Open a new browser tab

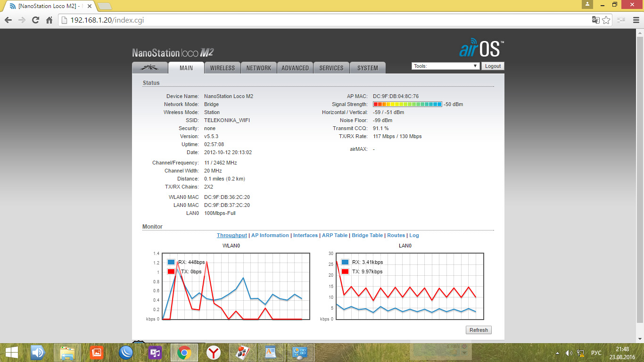104,6
